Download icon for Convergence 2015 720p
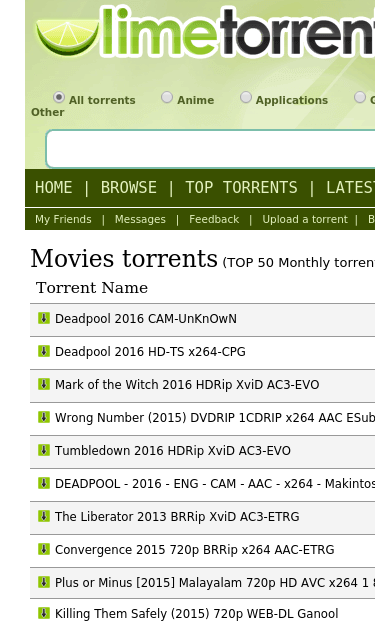 [x=44, y=549]
